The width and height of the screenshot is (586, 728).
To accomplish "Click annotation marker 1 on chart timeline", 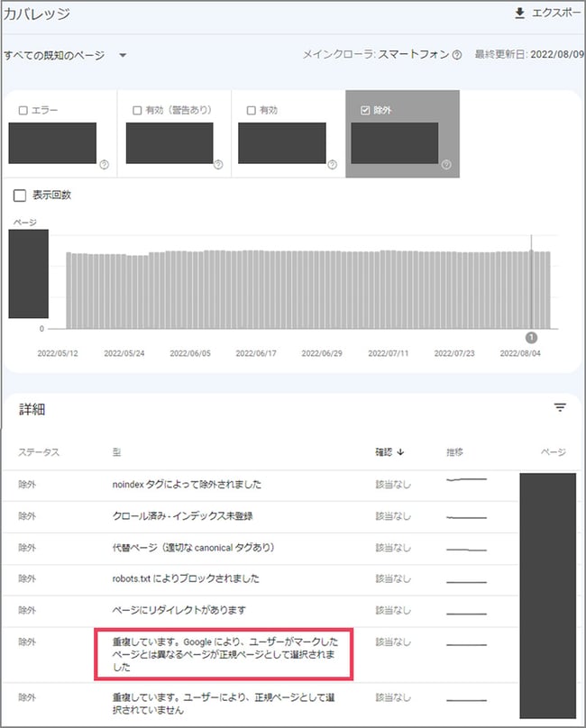I will point(531,337).
